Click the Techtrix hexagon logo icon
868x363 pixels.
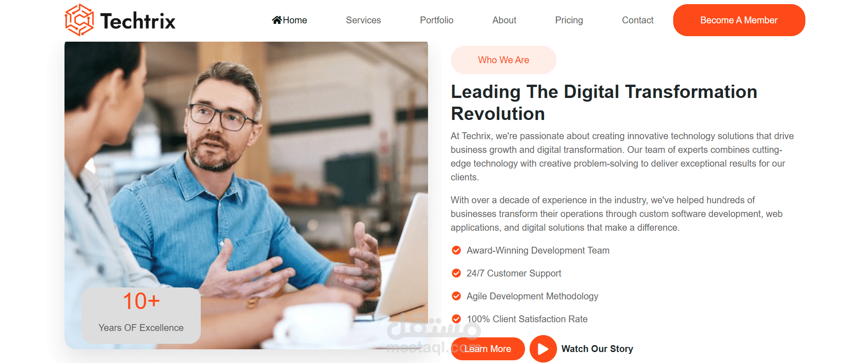click(x=79, y=20)
